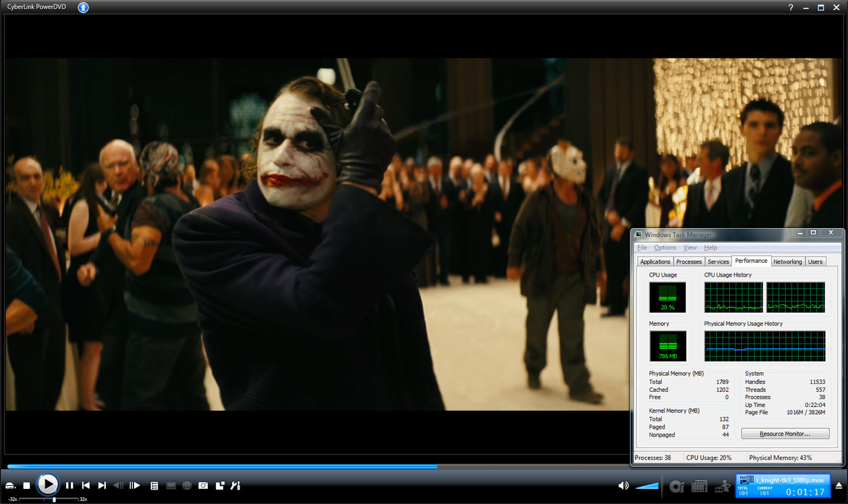Close the Windows Task Manager window
The width and height of the screenshot is (848, 504).
tap(831, 233)
